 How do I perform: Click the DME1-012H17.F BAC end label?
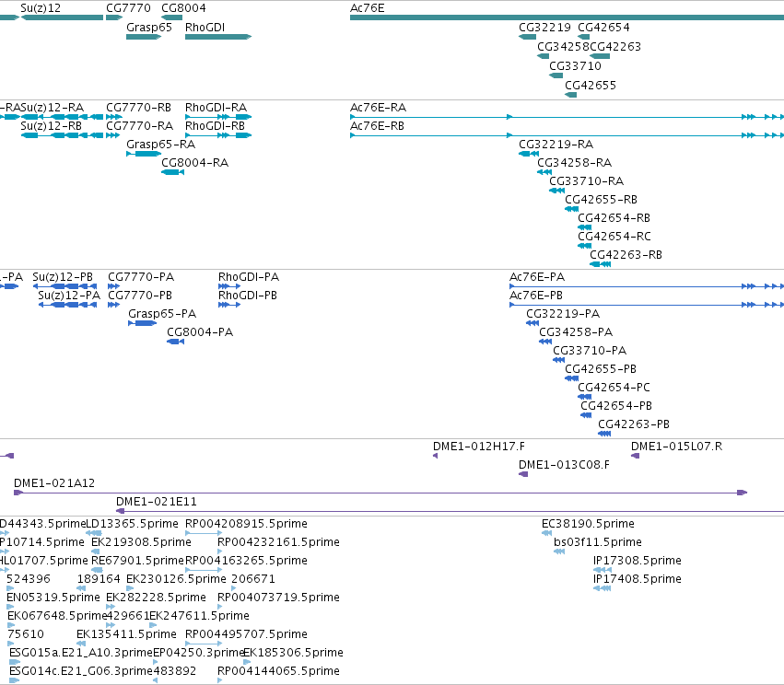[479, 447]
